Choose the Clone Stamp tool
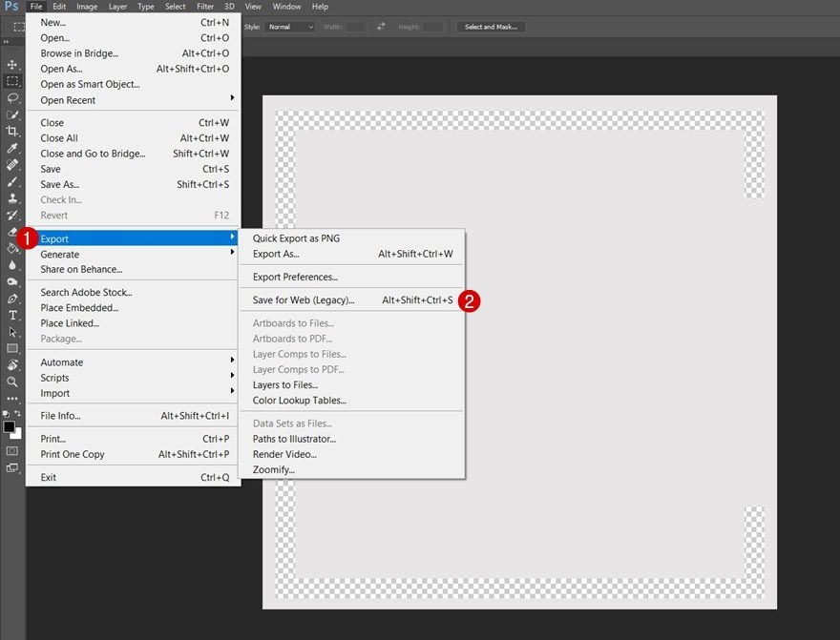840x640 pixels. pyautogui.click(x=12, y=198)
